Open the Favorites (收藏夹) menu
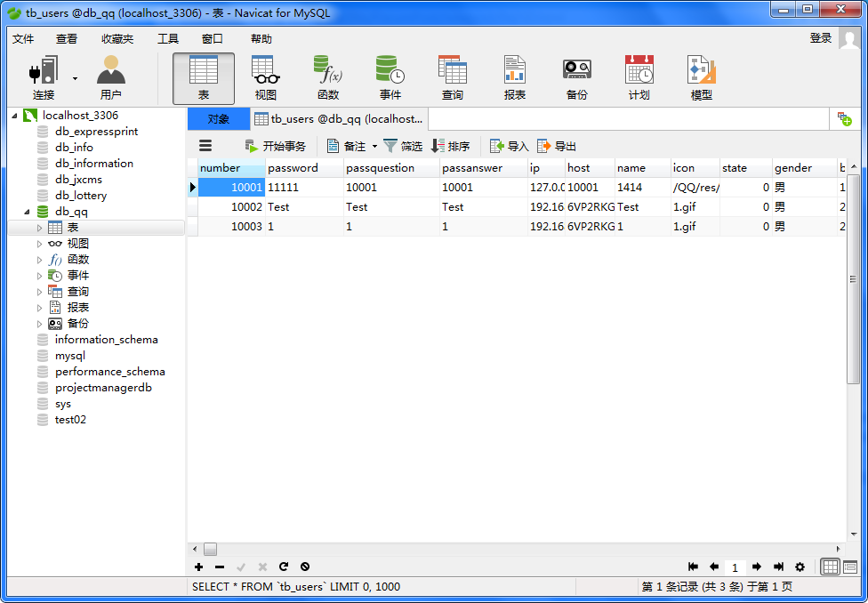The height and width of the screenshot is (603, 868). tap(117, 39)
